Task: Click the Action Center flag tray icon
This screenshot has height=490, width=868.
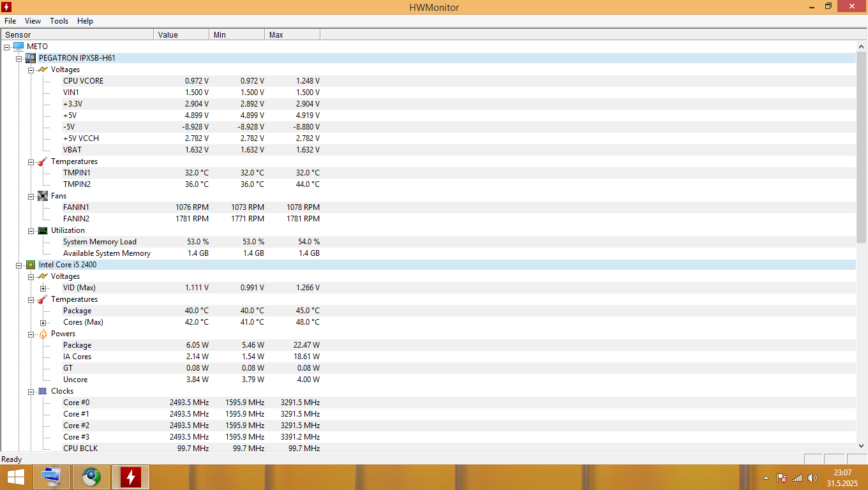Action: [781, 478]
